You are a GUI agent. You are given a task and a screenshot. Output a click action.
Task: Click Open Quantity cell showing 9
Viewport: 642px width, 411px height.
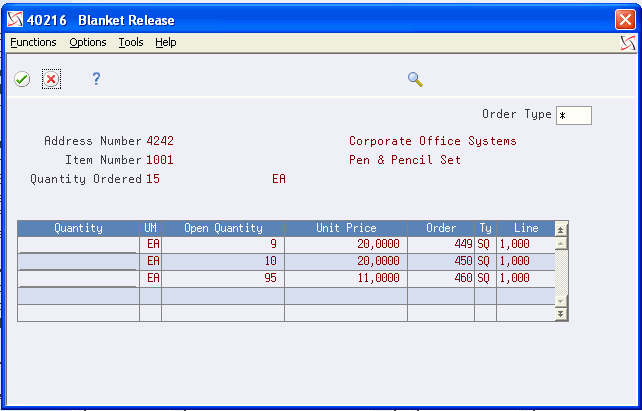click(223, 244)
